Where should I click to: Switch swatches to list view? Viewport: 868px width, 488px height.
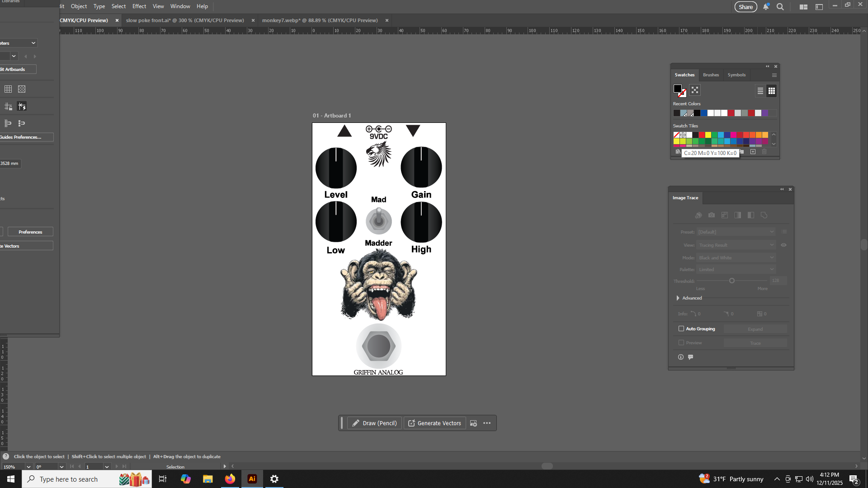coord(760,91)
